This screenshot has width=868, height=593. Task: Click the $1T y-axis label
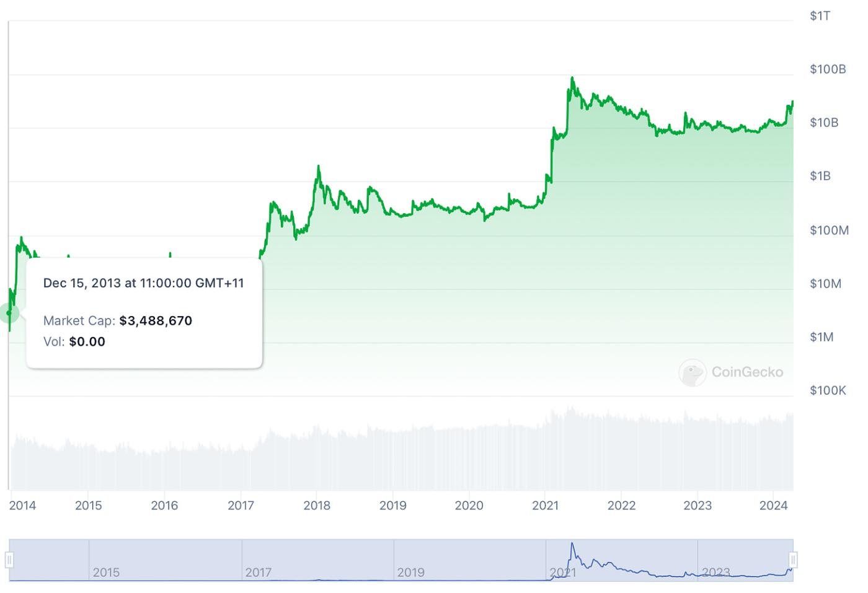click(x=820, y=16)
